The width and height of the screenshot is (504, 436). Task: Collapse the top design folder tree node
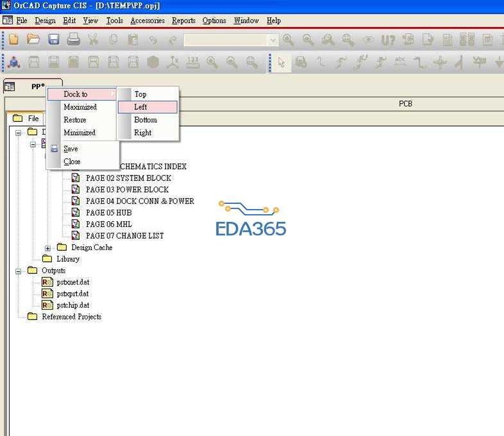[19, 133]
